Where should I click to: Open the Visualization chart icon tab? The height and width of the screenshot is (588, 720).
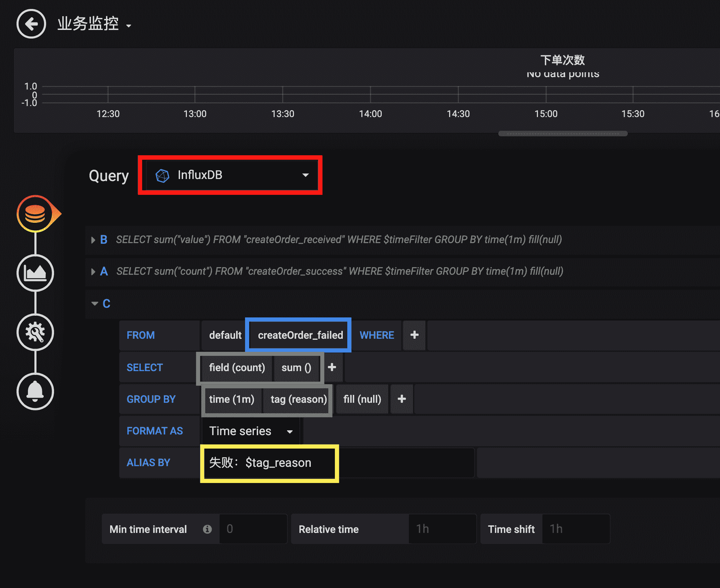pyautogui.click(x=35, y=273)
